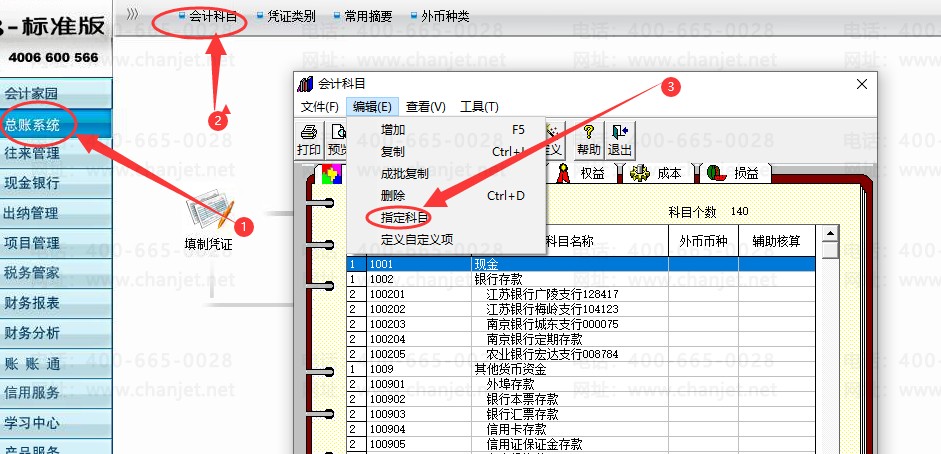Choose 成批复制 from the edit menu
Screen dimensions: 941x454
pyautogui.click(x=446, y=174)
